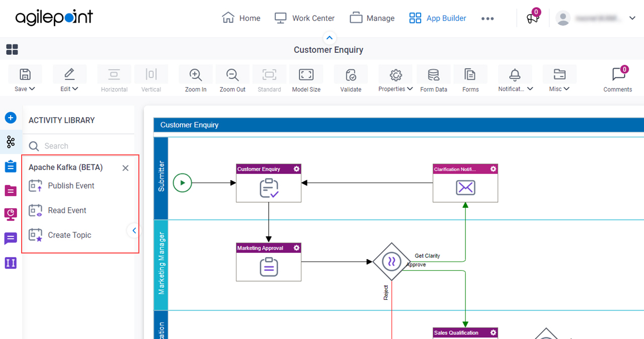
Task: Run the Validate tool
Action: coord(351,79)
